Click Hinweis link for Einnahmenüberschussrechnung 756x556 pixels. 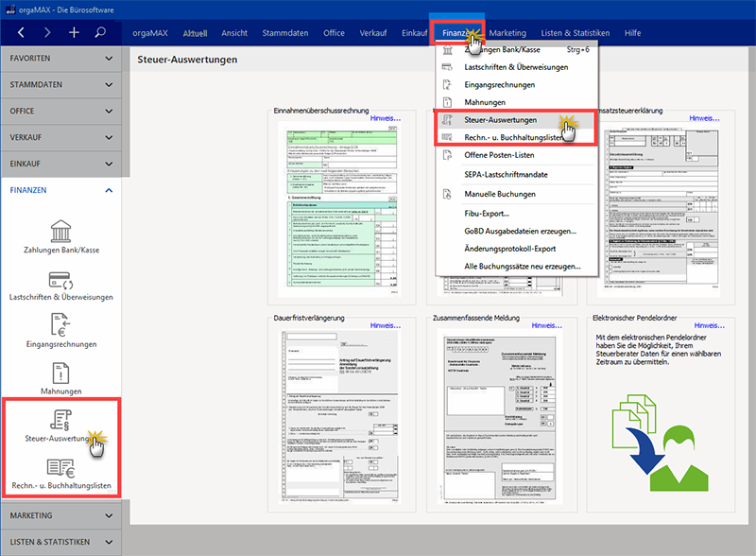[x=385, y=118]
